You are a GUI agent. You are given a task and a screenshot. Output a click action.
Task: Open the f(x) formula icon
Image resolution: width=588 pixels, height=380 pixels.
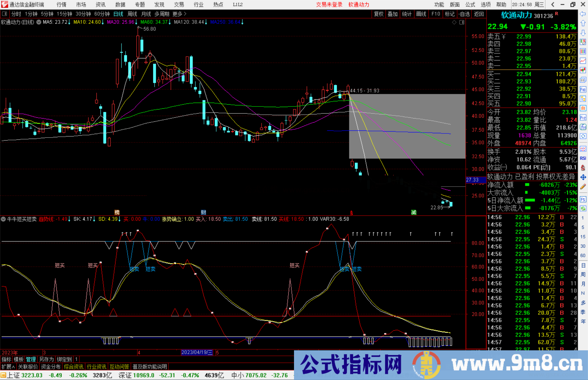[x=583, y=127]
